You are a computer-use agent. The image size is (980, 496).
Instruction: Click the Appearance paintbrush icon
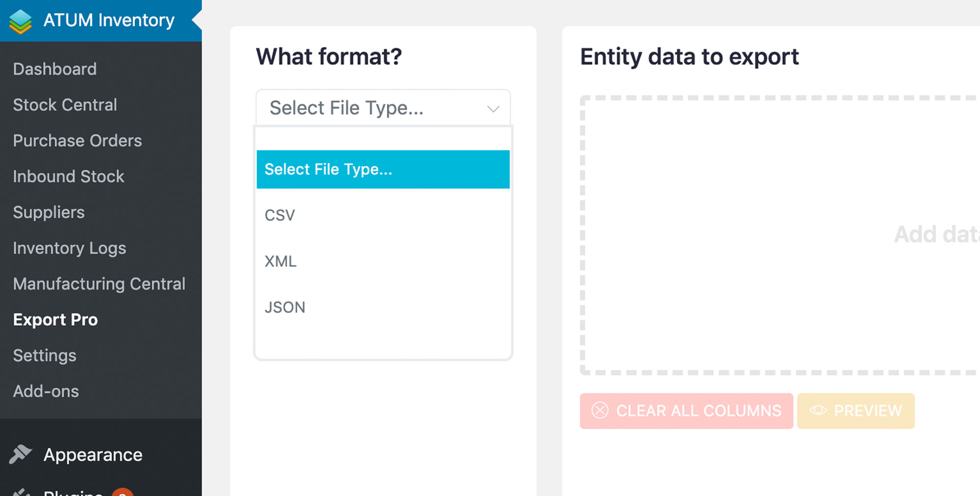20,454
